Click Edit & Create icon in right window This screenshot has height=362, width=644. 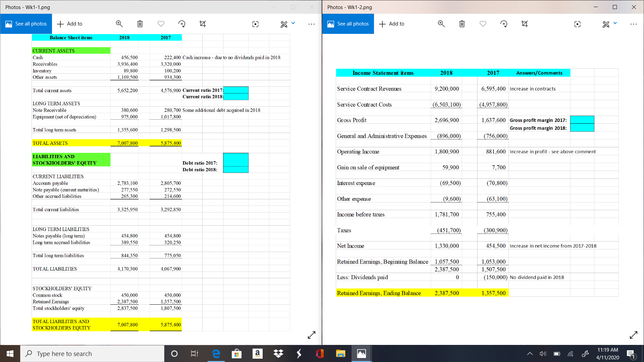pos(605,24)
